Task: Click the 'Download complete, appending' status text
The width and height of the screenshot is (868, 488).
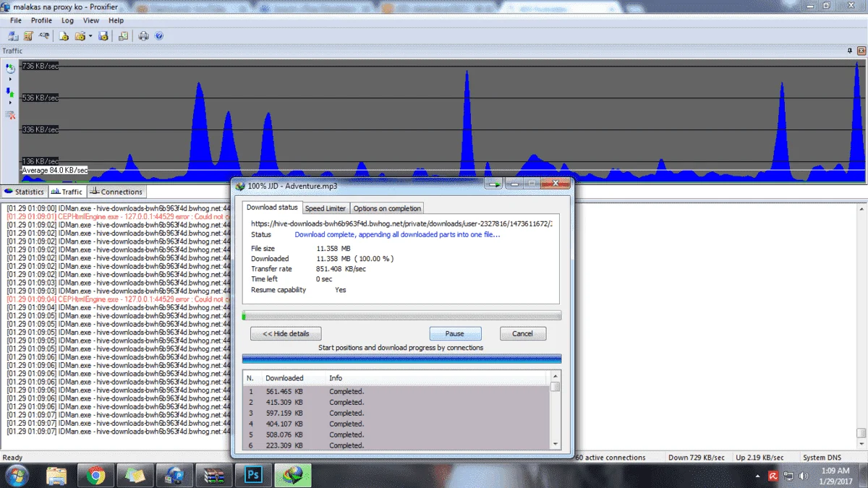Action: point(397,234)
